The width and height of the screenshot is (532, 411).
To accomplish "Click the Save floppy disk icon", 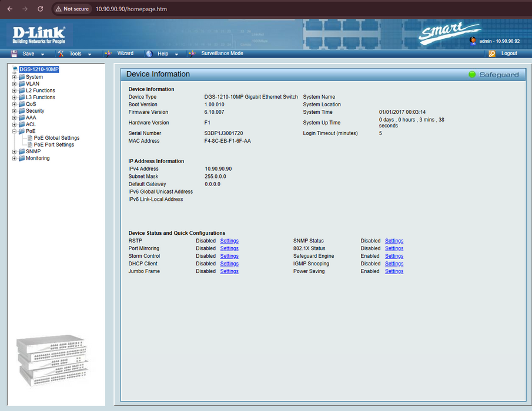I will (14, 53).
